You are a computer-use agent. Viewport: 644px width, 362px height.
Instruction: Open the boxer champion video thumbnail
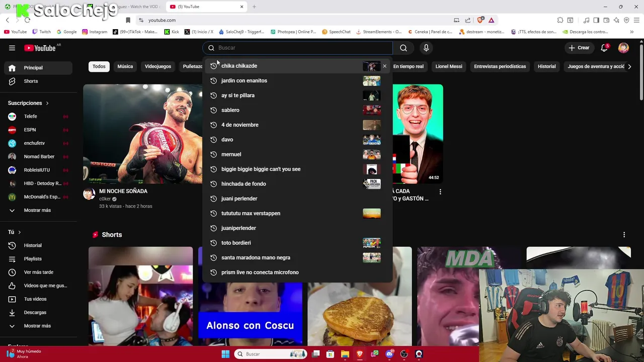click(x=143, y=134)
